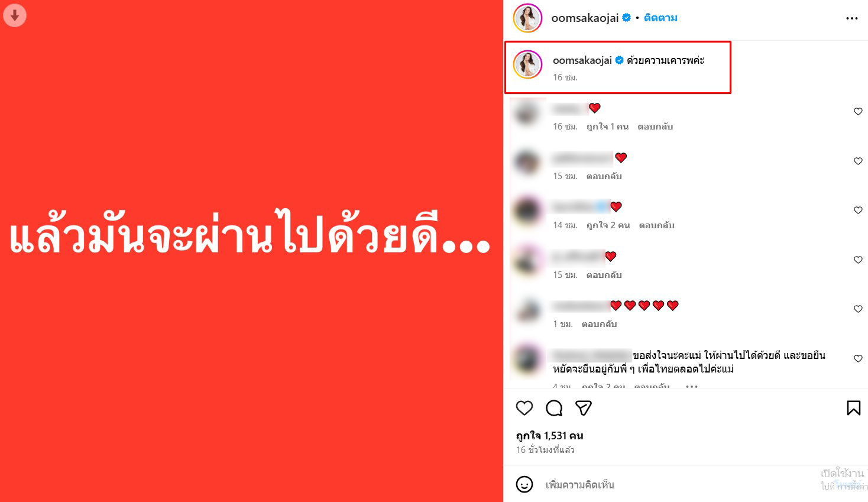
Task: Like the first comment posted 16 ชม.
Action: (x=858, y=111)
